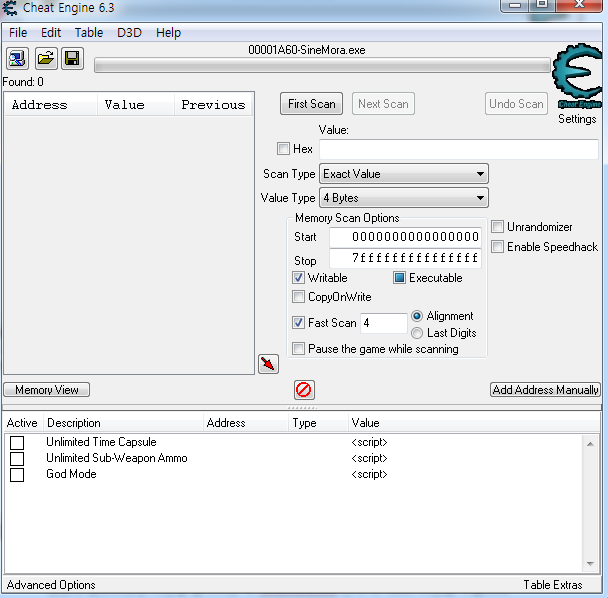Click the <script> value of Sub-Weapon Ammo

point(369,458)
